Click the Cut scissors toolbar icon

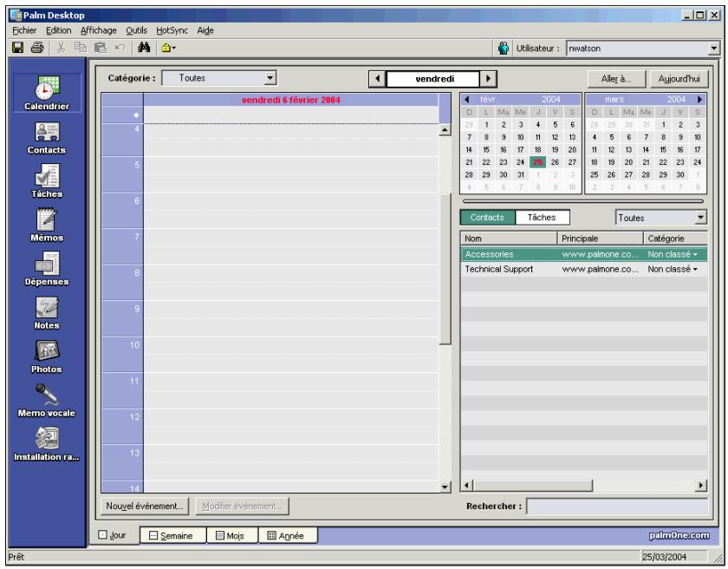pyautogui.click(x=61, y=48)
